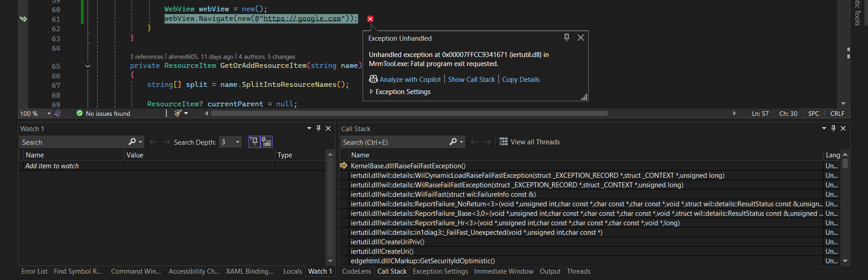Open the Search Depth dropdown
This screenshot has width=868, height=280.
click(237, 142)
